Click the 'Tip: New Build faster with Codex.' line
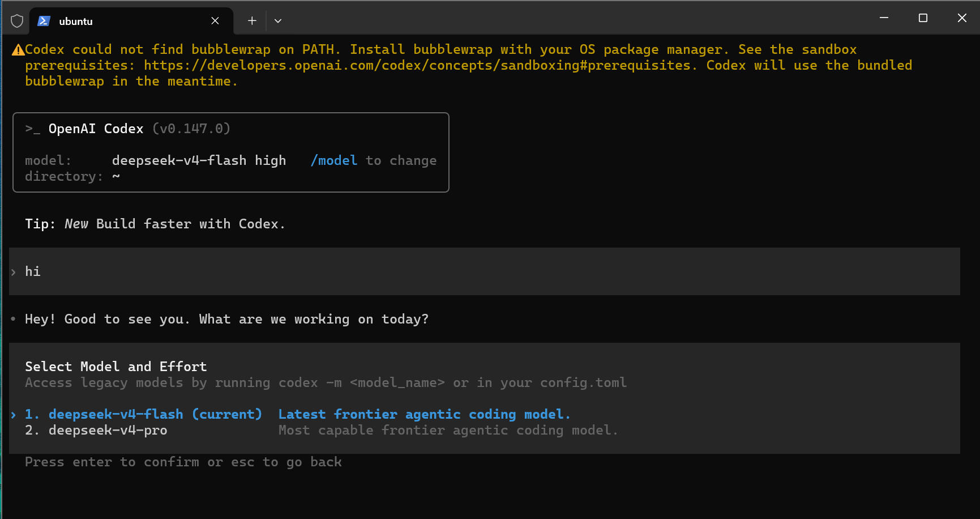Screen dimensions: 980x519 click(155, 224)
